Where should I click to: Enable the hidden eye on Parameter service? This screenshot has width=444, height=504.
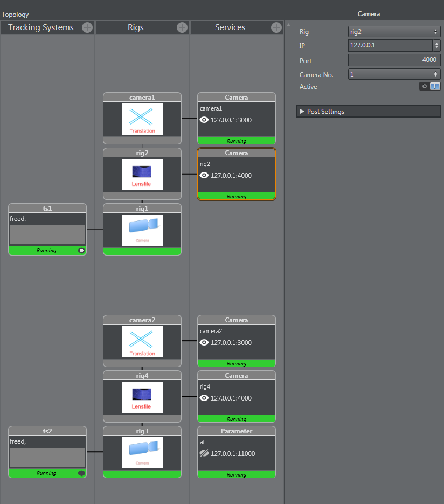204,454
